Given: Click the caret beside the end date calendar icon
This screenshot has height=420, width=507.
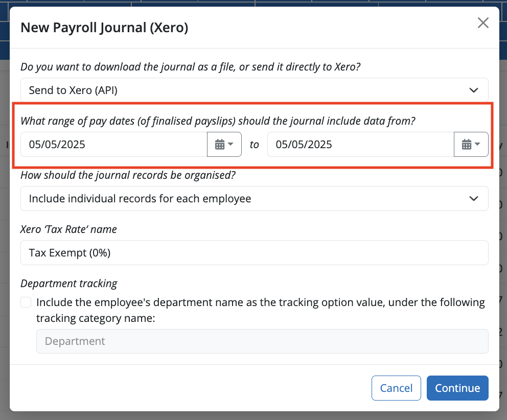Looking at the screenshot, I should tap(478, 145).
